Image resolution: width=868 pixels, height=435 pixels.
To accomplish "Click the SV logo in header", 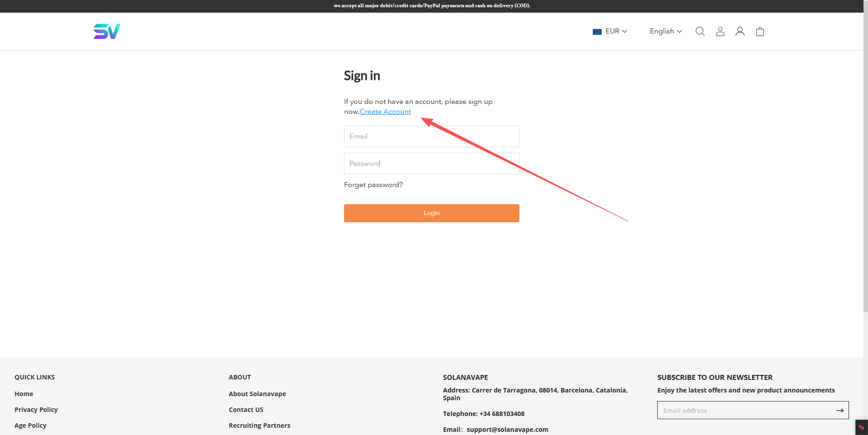I will pos(107,31).
